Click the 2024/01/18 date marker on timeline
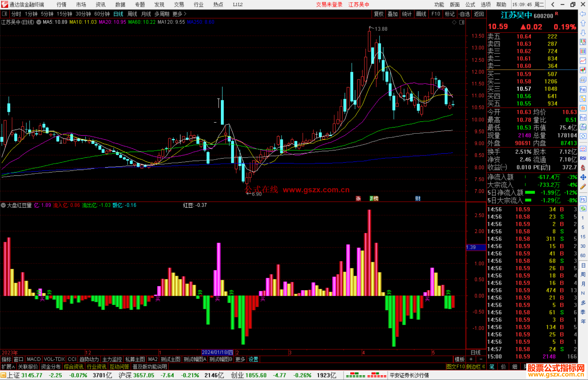Viewport: 588px width, 380px height. [x=217, y=352]
